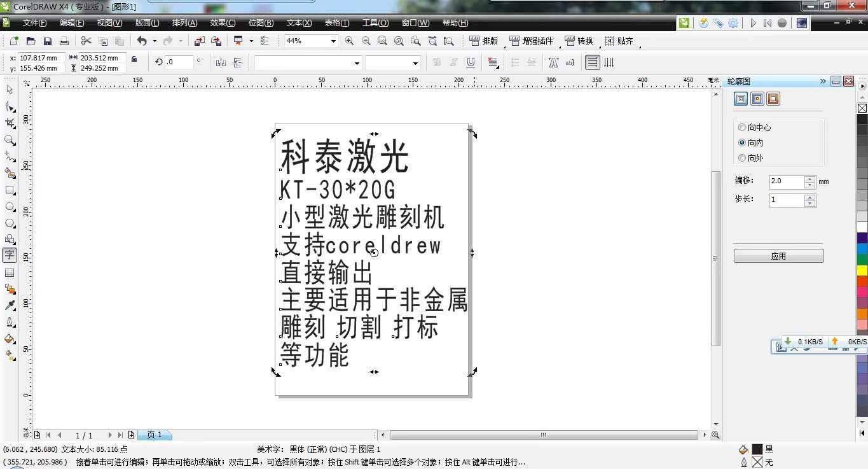Screen dimensions: 868x469
Task: Select the Interactive Fill tool
Action: coord(10,355)
